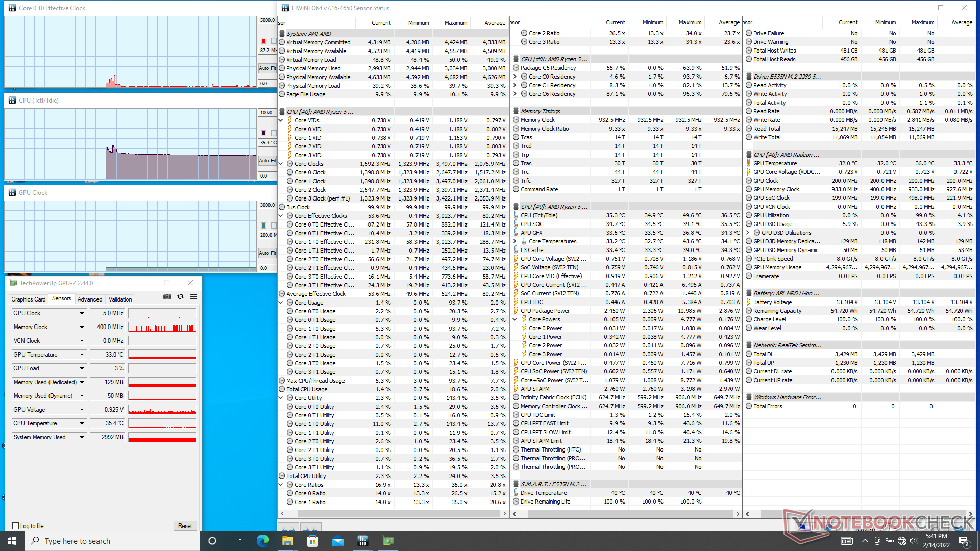Click the taskbar clock showing 5:41 PM
The image size is (980, 551).
click(936, 541)
